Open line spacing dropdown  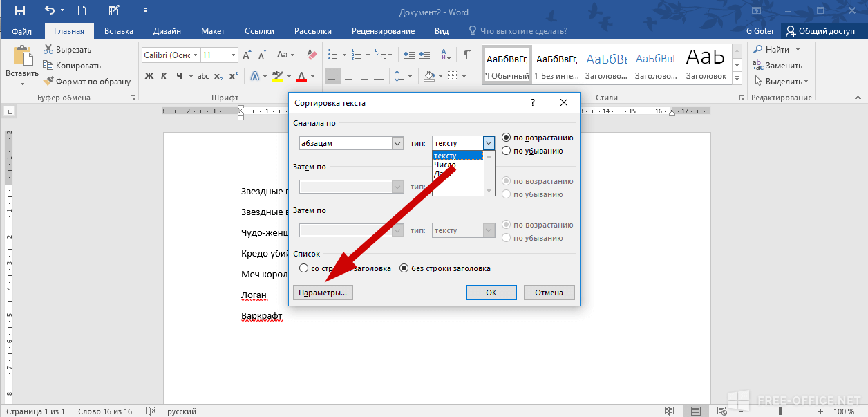tap(404, 76)
